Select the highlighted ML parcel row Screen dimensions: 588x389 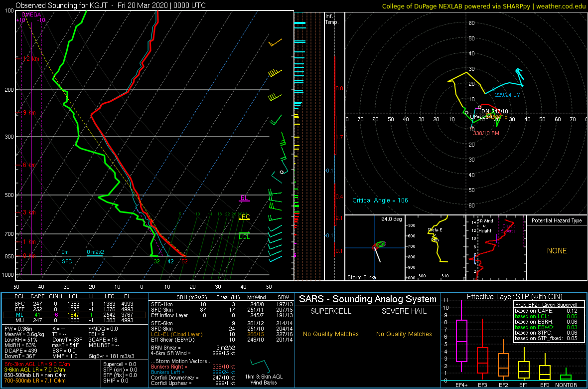click(x=73, y=315)
